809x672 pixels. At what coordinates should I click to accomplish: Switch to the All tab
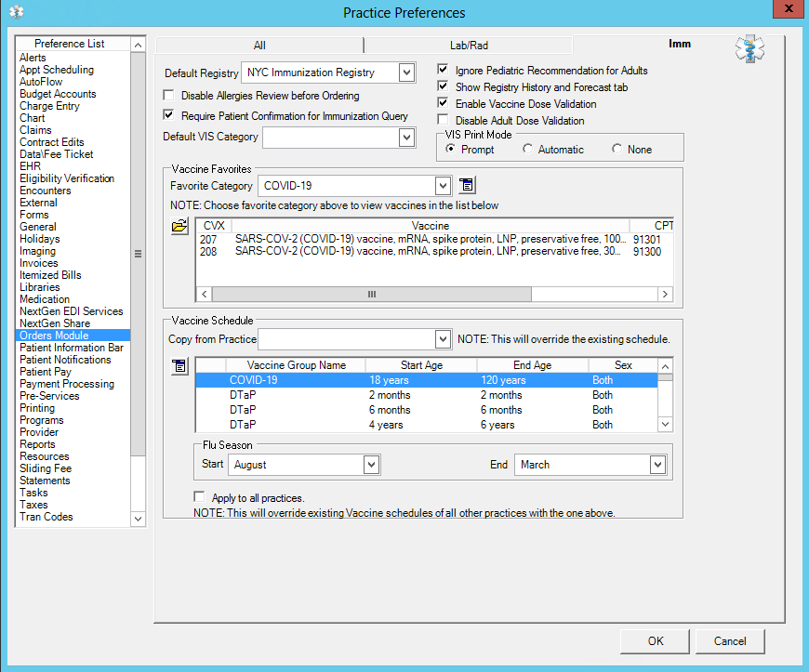click(x=259, y=46)
